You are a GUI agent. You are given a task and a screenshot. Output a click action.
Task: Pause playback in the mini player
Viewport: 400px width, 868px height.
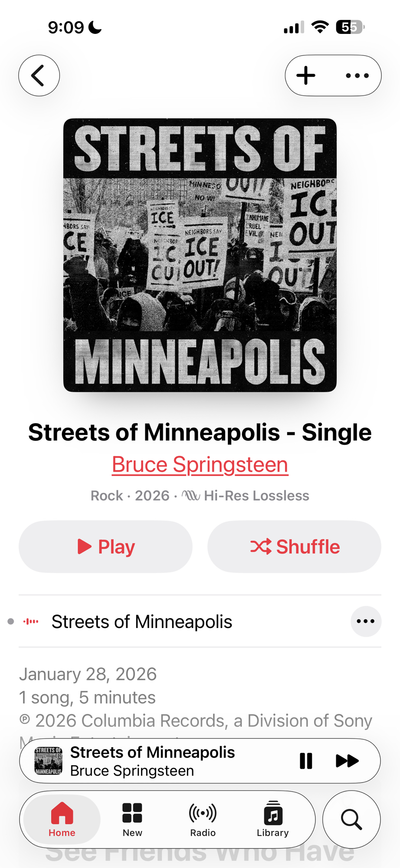click(306, 761)
